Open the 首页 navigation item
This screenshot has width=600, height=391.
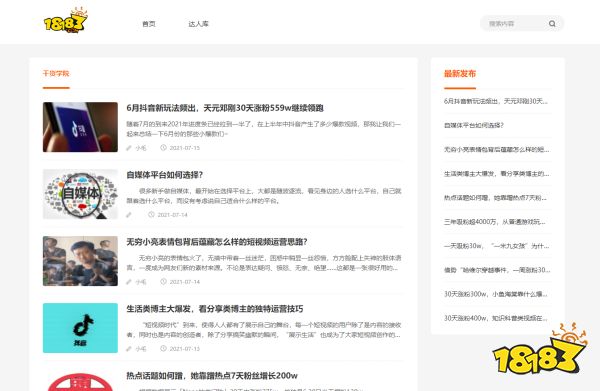(x=149, y=24)
